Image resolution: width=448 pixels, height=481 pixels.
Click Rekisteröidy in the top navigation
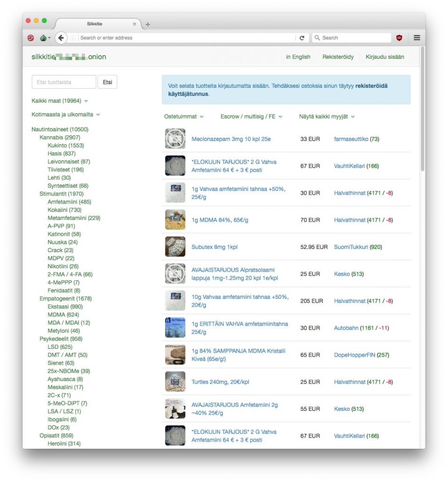[338, 57]
